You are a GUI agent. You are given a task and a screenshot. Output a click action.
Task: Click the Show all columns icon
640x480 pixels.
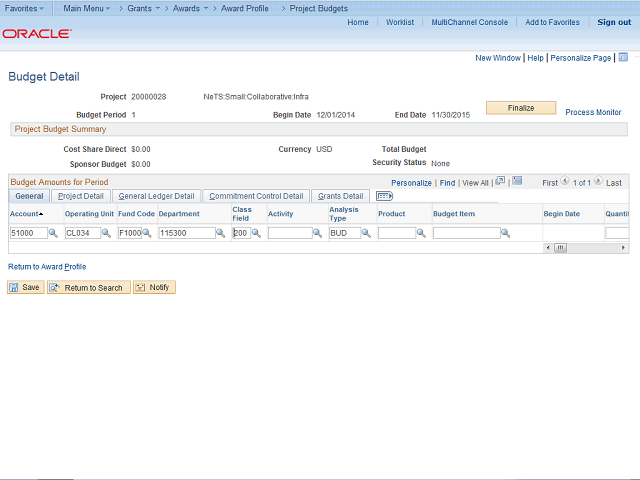click(x=385, y=196)
